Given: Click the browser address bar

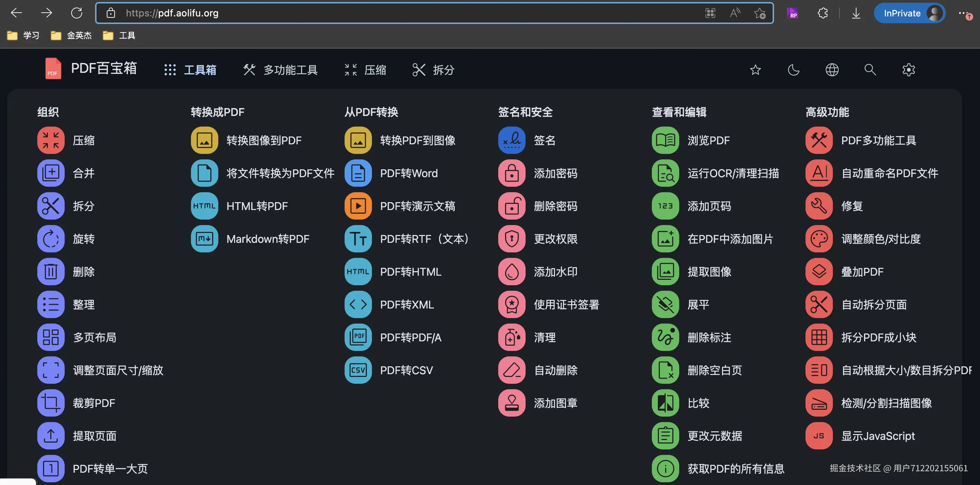Looking at the screenshot, I should [381, 13].
